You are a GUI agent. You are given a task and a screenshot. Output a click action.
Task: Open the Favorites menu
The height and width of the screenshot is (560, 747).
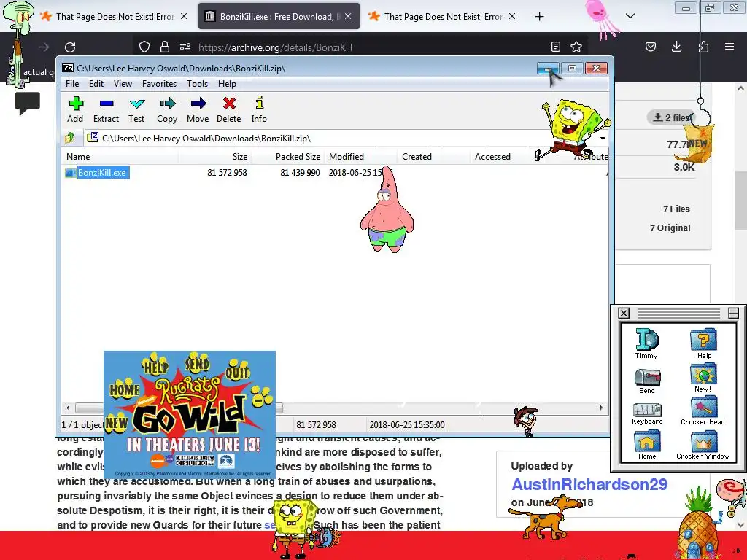[x=159, y=84]
